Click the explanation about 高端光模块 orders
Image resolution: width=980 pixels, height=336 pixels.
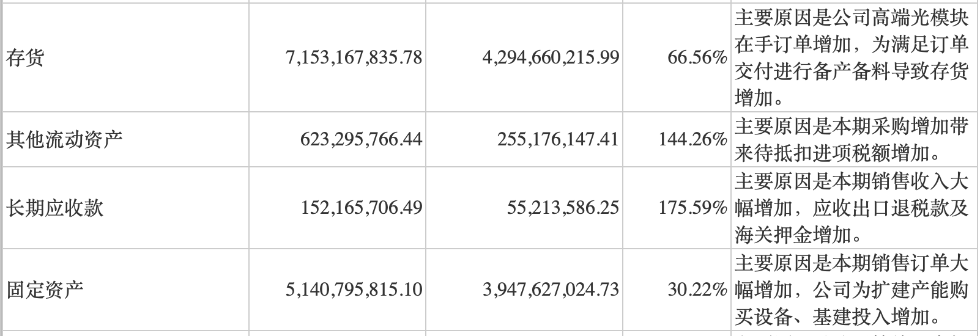point(852,58)
